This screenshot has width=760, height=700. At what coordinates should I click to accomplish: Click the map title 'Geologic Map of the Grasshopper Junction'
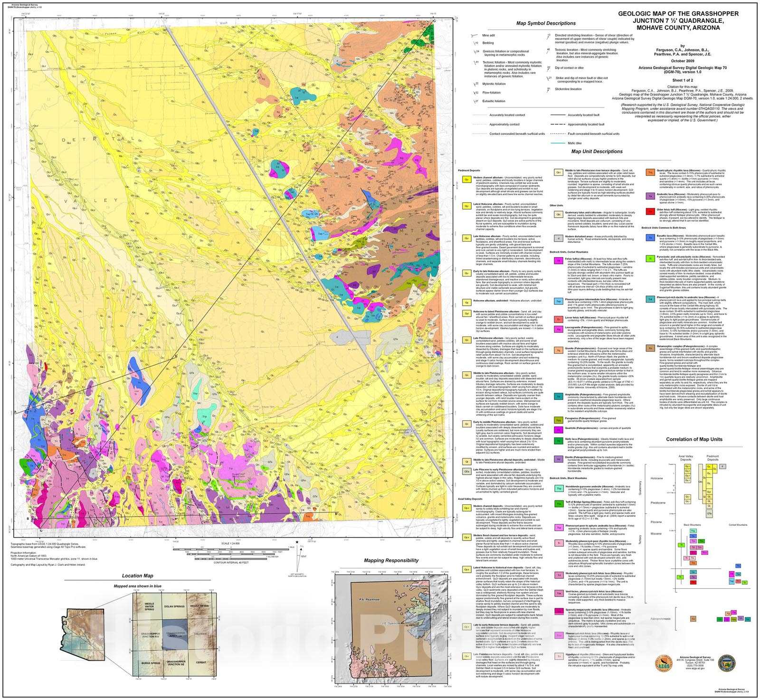tap(678, 20)
